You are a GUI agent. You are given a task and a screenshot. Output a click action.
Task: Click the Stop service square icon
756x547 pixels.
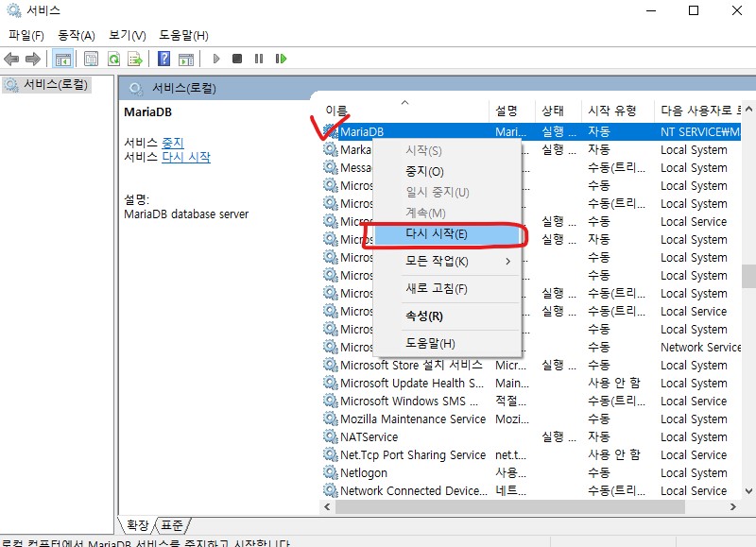237,59
